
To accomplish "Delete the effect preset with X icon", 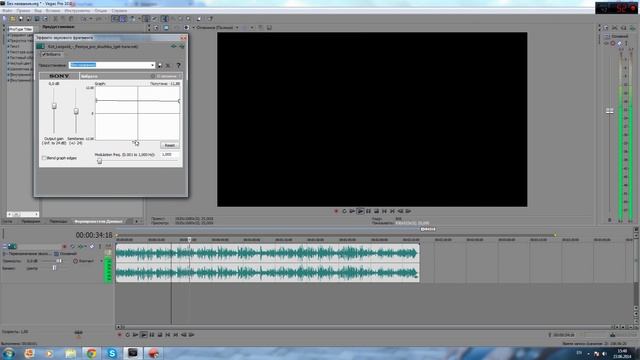I will (168, 65).
